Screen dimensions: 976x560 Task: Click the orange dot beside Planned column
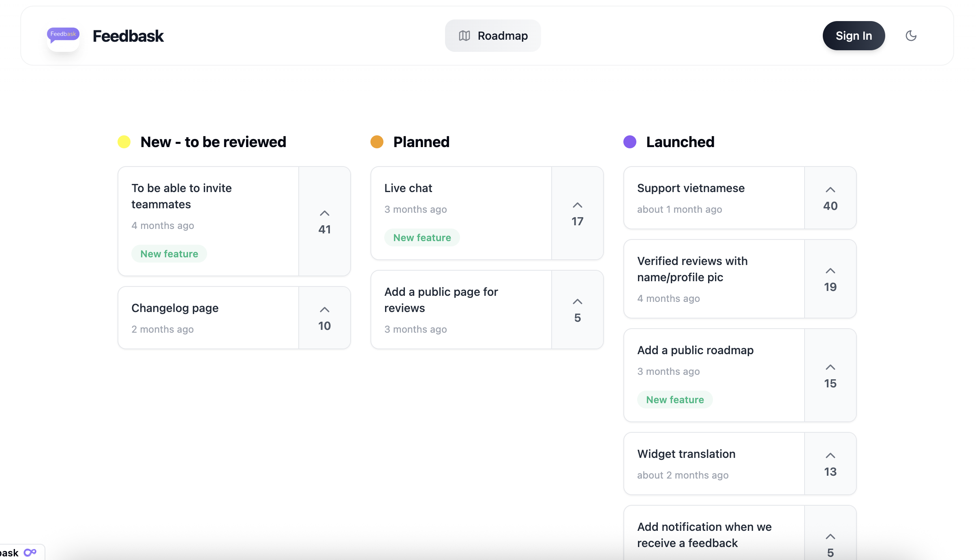377,142
